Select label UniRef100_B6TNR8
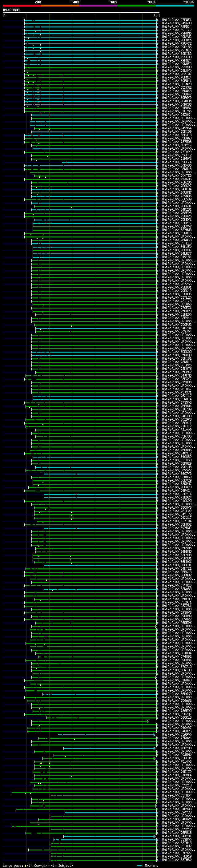The image size is (197, 868). coord(176,84)
